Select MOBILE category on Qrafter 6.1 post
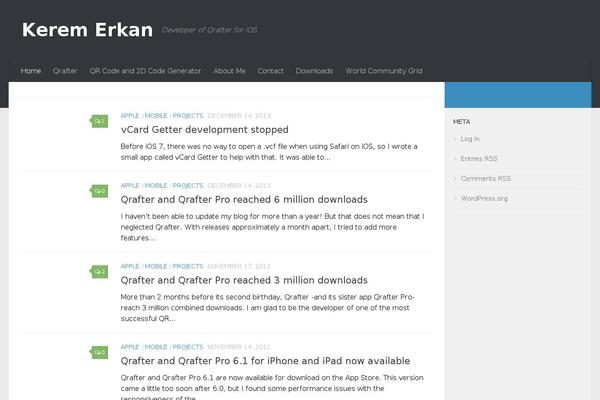Viewport: 600px width, 400px height. pyautogui.click(x=156, y=347)
